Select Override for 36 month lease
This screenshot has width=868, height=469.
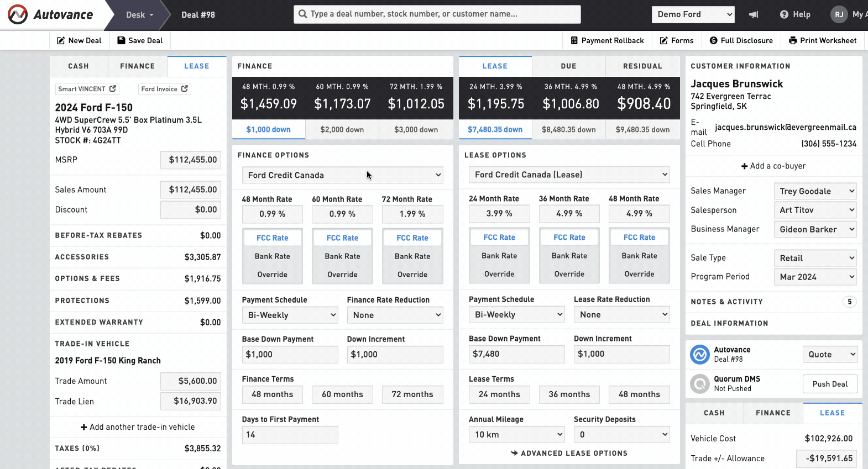(569, 274)
